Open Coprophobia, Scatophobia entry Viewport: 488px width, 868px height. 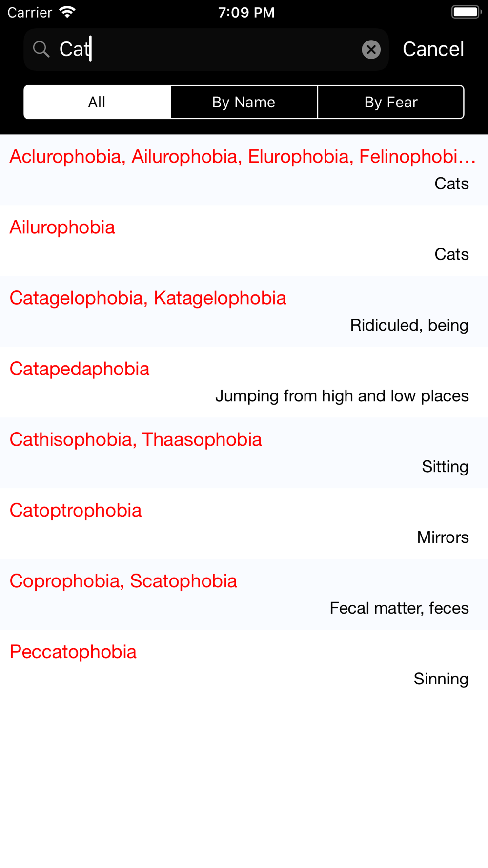244,595
